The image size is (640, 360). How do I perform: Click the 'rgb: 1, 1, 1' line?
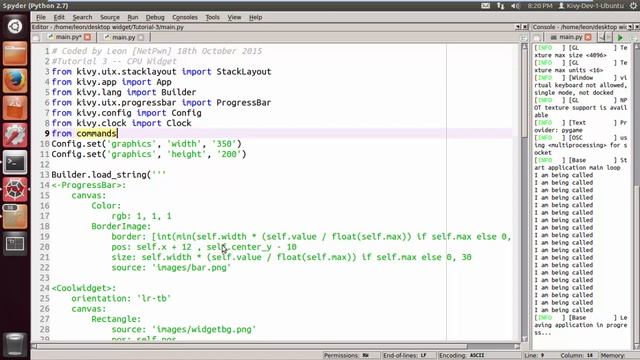pyautogui.click(x=142, y=216)
